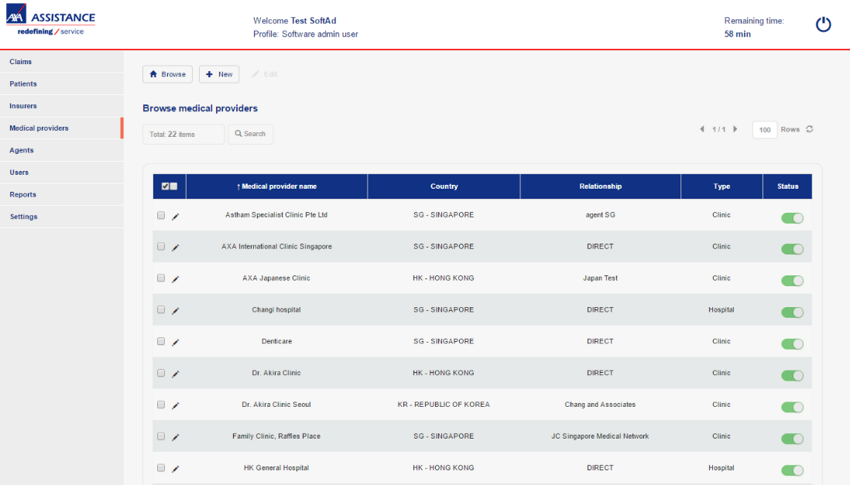Check the Denticare row
The image size is (850, 485).
(161, 341)
